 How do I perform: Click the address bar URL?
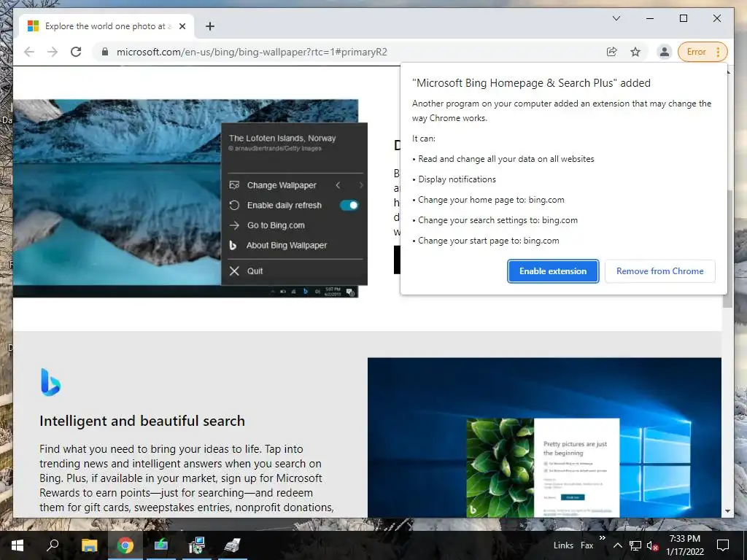point(252,52)
